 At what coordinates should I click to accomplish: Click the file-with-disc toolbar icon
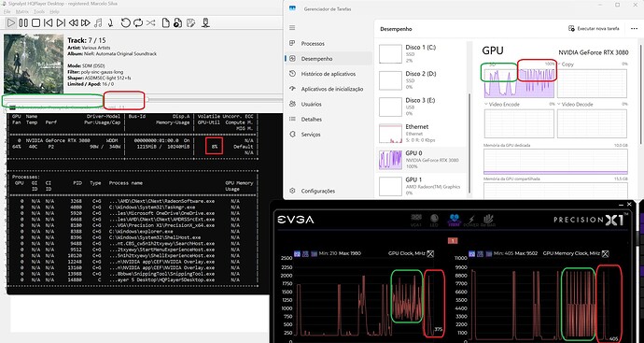[x=177, y=23]
